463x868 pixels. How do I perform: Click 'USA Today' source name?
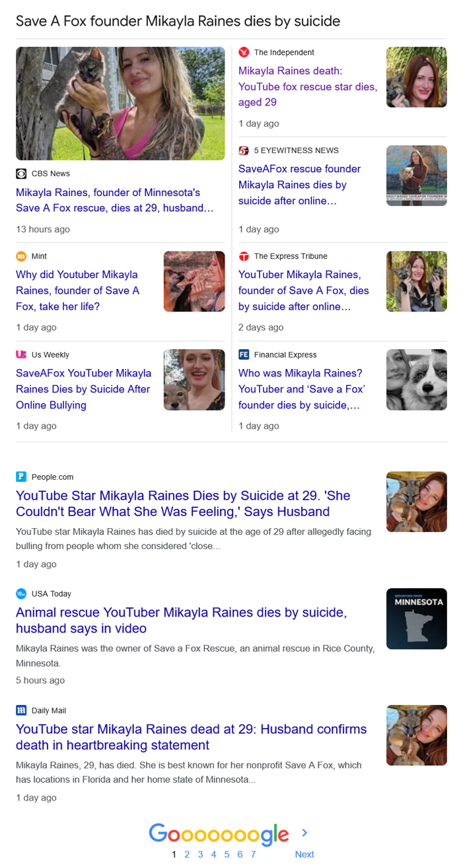pyautogui.click(x=52, y=593)
